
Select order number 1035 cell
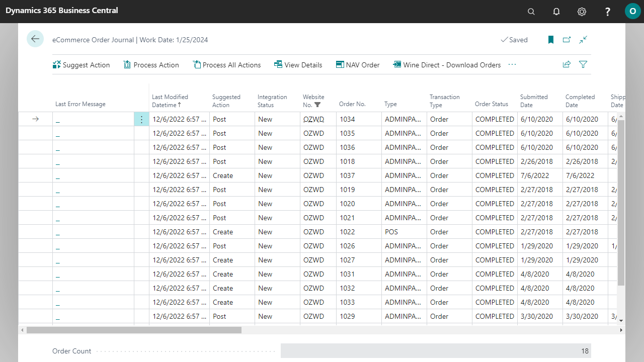[x=359, y=133]
